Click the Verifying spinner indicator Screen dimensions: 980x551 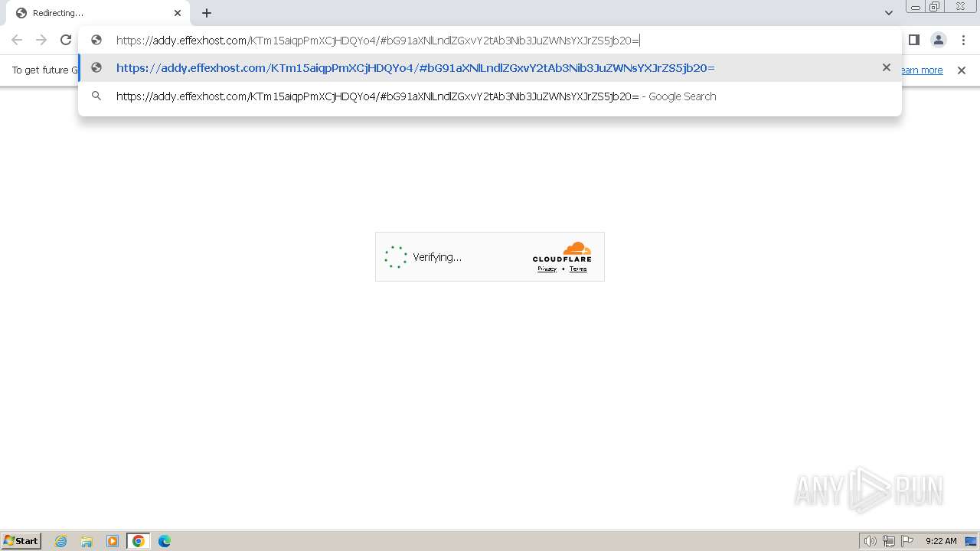[x=395, y=257]
